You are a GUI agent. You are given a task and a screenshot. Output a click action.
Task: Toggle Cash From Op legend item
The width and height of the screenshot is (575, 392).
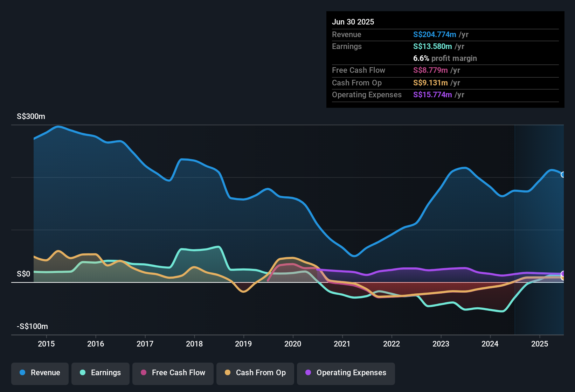pyautogui.click(x=255, y=373)
